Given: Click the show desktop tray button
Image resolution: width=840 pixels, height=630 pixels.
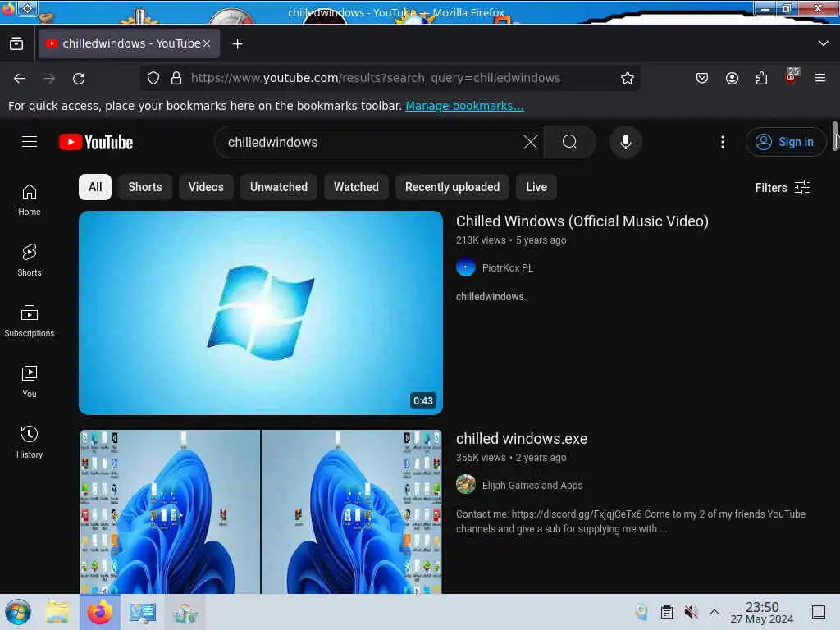Looking at the screenshot, I should click(x=819, y=612).
